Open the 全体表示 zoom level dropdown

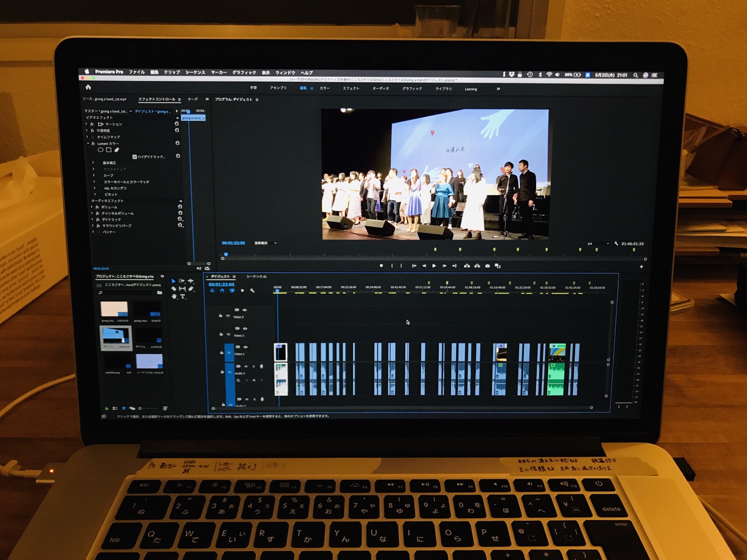pyautogui.click(x=265, y=243)
